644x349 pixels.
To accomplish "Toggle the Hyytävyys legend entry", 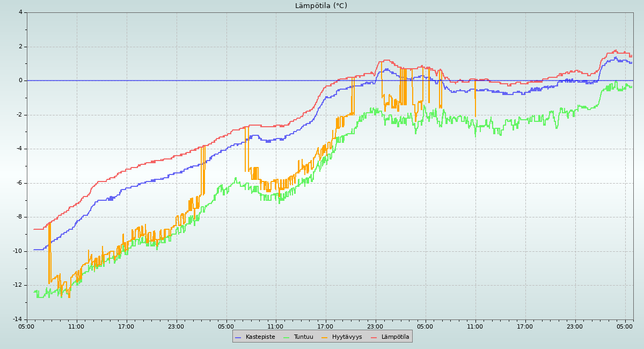I will (x=347, y=337).
